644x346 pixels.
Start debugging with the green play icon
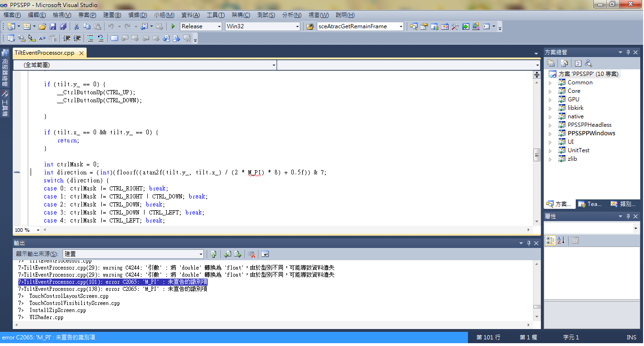(x=173, y=26)
